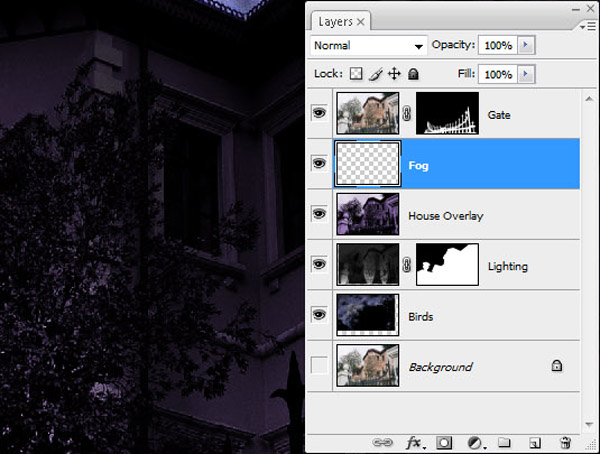This screenshot has width=600, height=454.
Task: Switch to the Layers tab
Action: (x=336, y=22)
